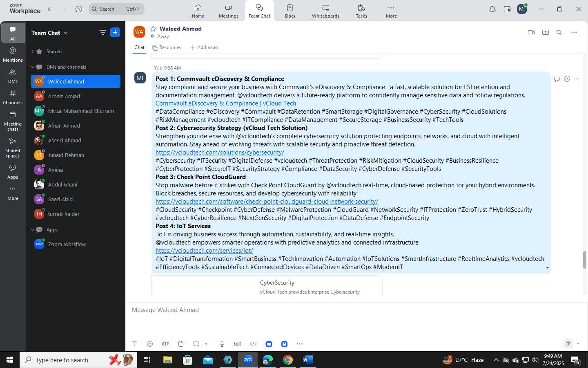Click the chat vertical scrollbar thumb

pos(584,260)
